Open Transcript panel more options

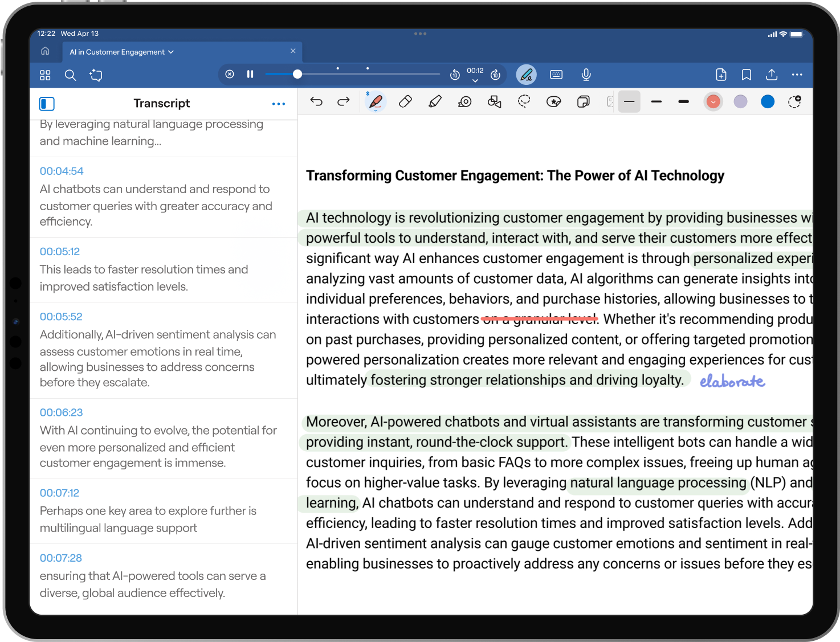279,104
